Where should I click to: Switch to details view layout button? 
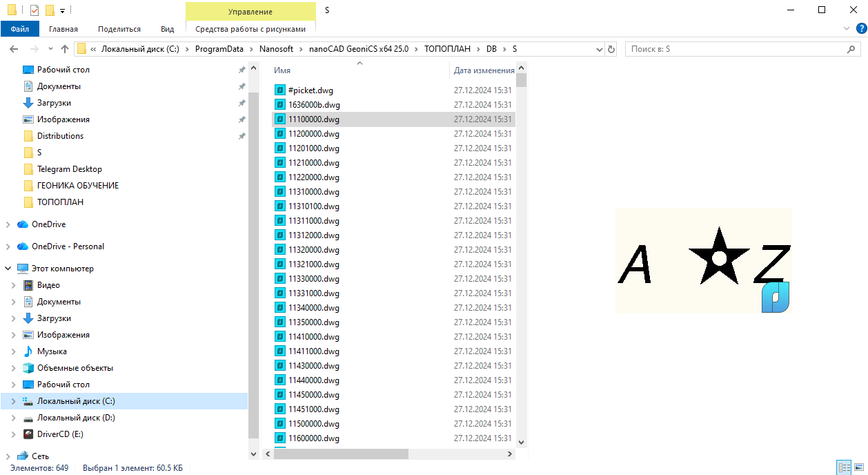click(x=843, y=467)
